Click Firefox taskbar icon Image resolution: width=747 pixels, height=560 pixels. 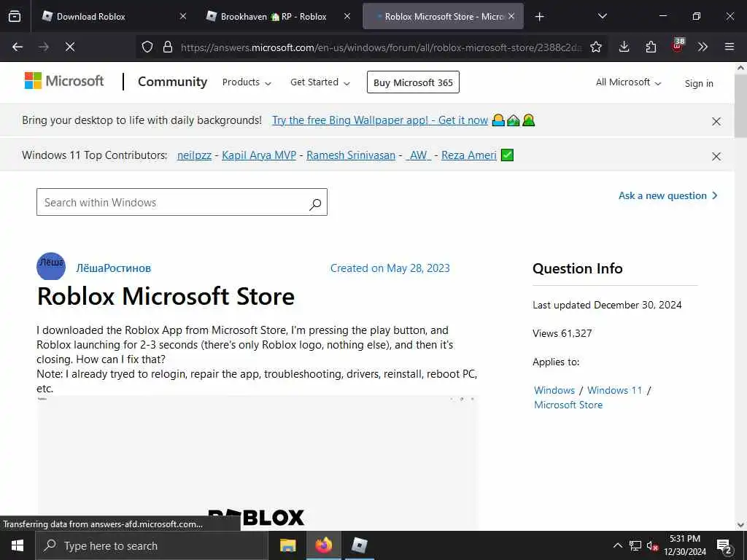(x=323, y=545)
